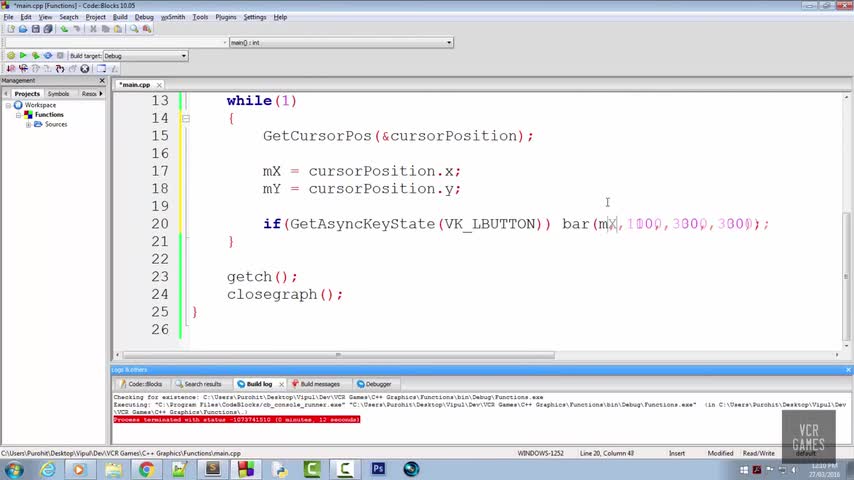Open Internet Explorer from the taskbar
The height and width of the screenshot is (480, 854).
[48, 469]
